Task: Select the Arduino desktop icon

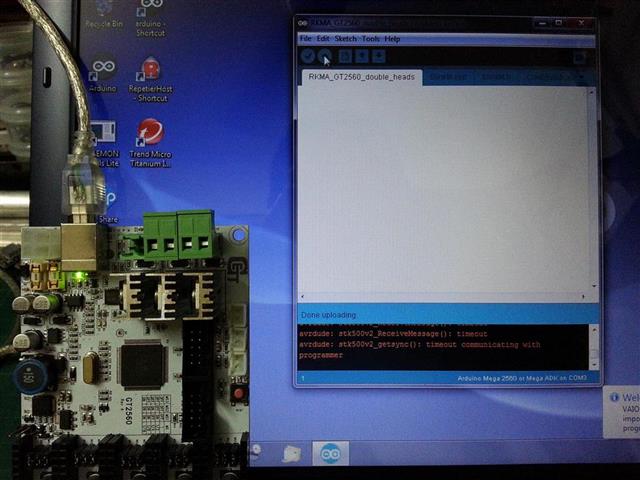Action: pyautogui.click(x=103, y=70)
